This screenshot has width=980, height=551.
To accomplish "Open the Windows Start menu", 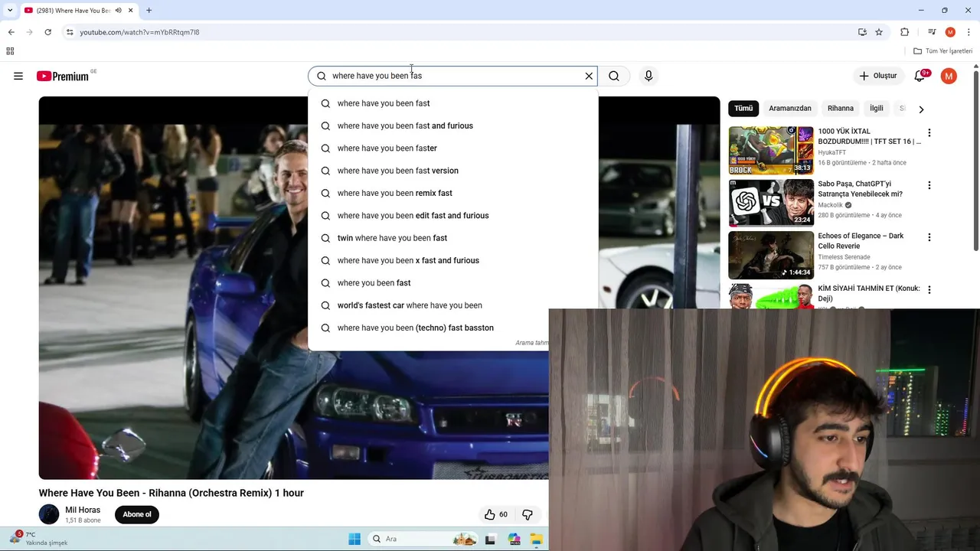I will pos(354,539).
